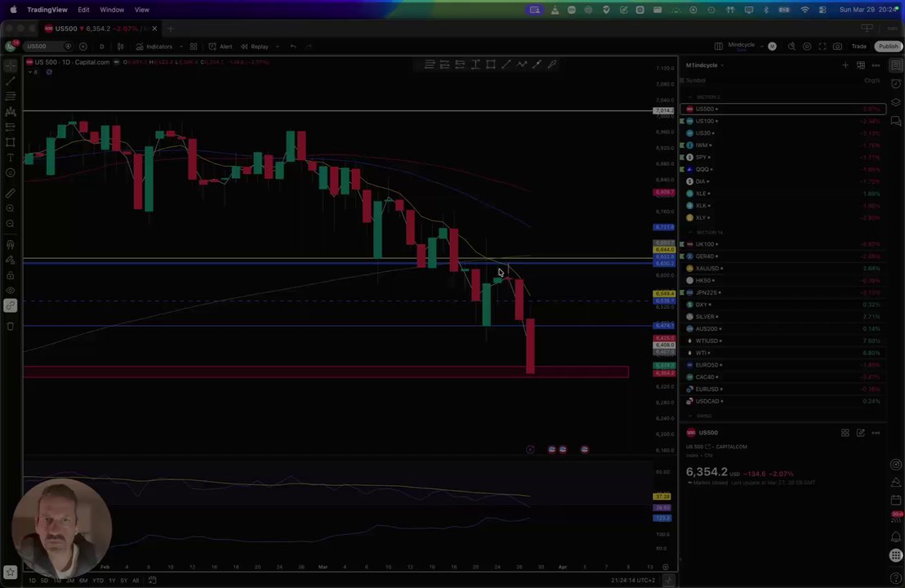Open the Window menu in menu bar
The image size is (905, 588).
point(112,10)
